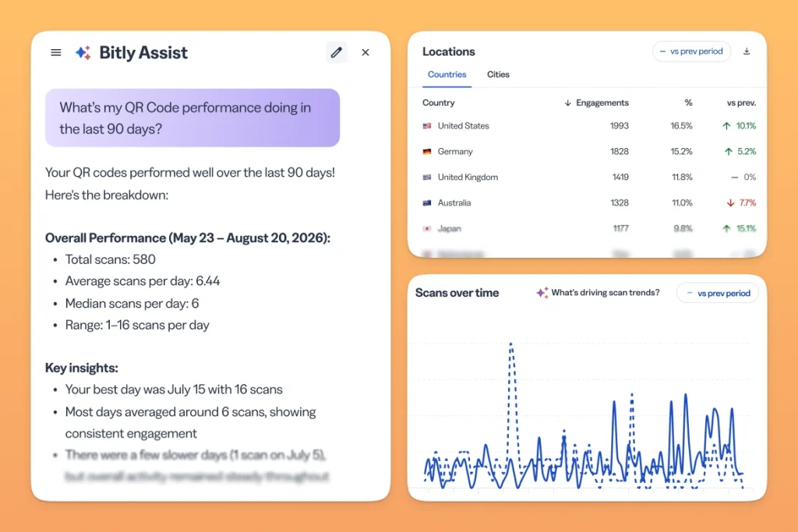Click the Key insights heading
Screen dimensions: 798x532
tap(81, 368)
